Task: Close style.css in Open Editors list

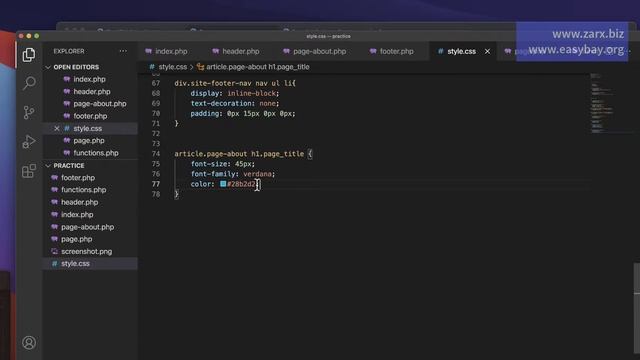Action: (x=57, y=128)
